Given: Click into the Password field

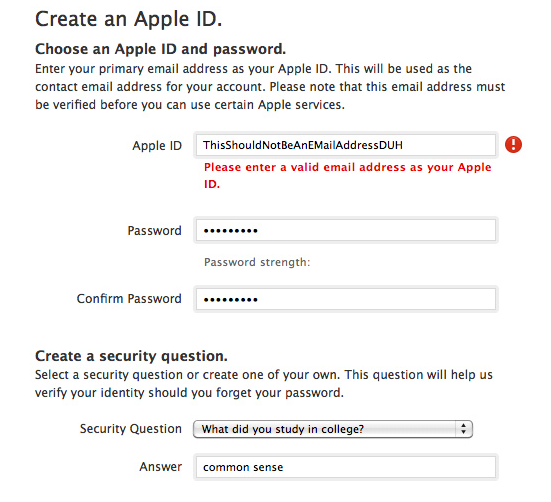Looking at the screenshot, I should [x=346, y=230].
